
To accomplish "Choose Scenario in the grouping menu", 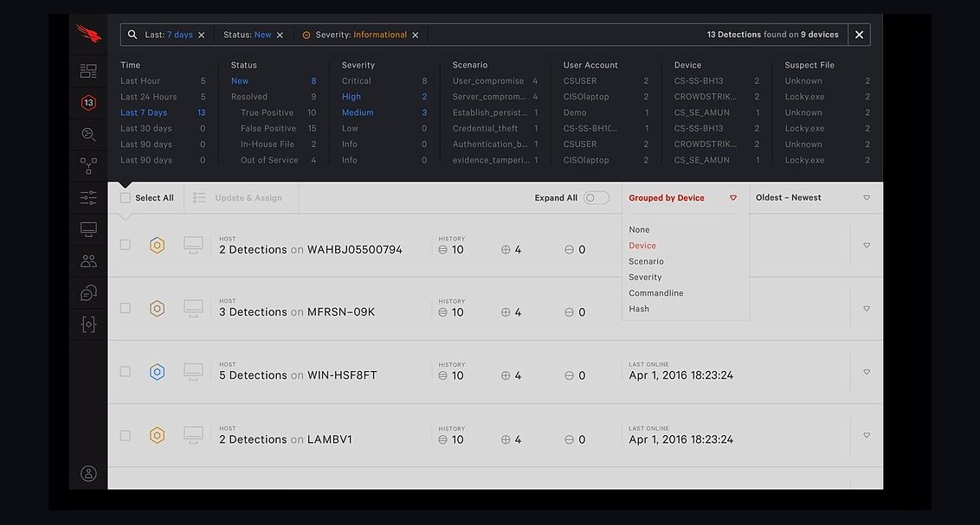I will 646,261.
